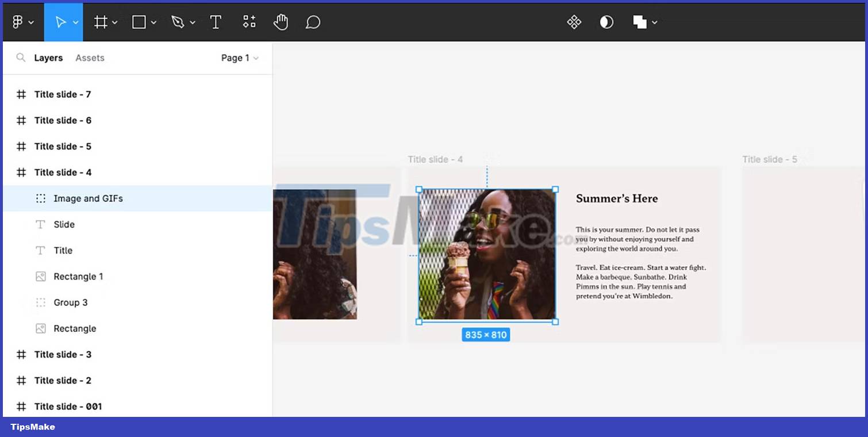
Task: Select the Text tool
Action: point(216,22)
